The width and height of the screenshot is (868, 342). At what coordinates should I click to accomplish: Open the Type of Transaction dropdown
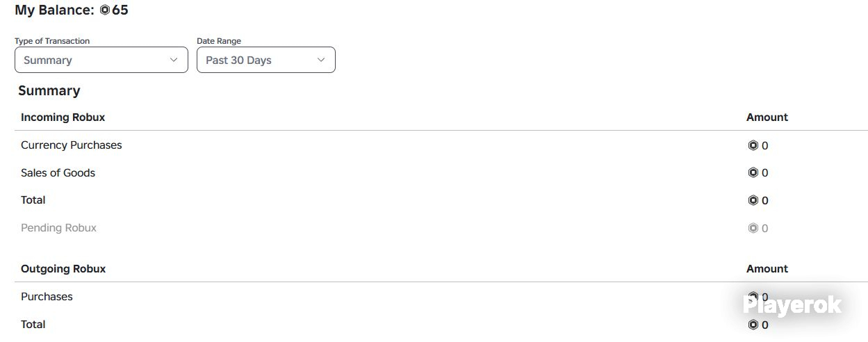pos(101,60)
